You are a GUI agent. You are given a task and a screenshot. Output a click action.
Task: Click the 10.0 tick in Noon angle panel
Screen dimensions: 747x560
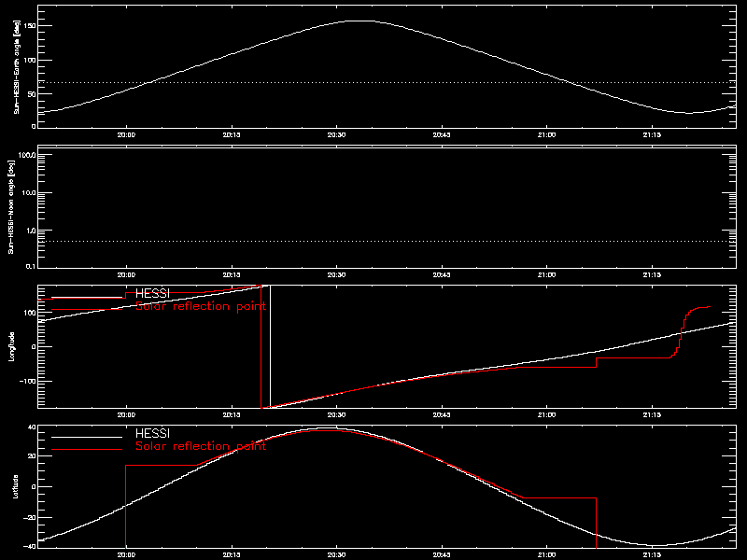(x=28, y=193)
